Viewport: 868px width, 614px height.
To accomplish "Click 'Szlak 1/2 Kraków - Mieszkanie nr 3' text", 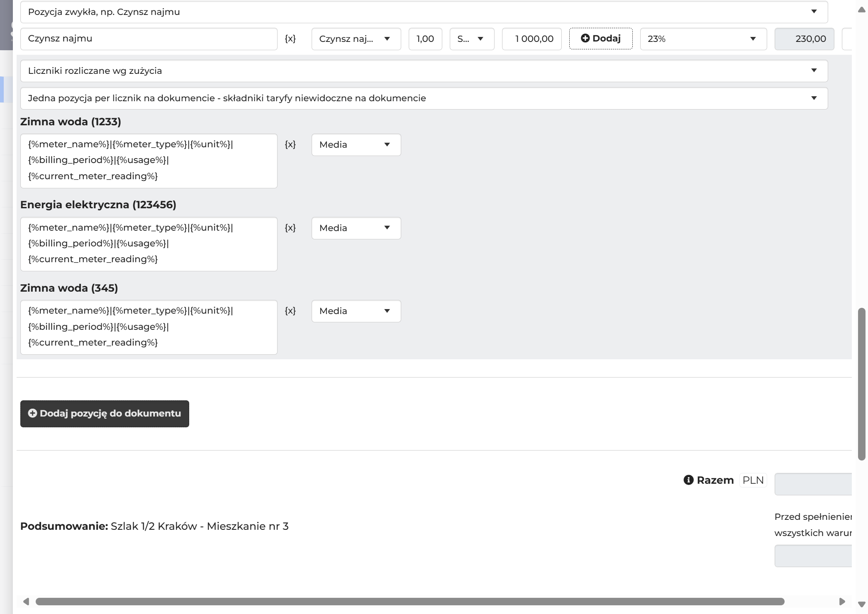I will 200,526.
